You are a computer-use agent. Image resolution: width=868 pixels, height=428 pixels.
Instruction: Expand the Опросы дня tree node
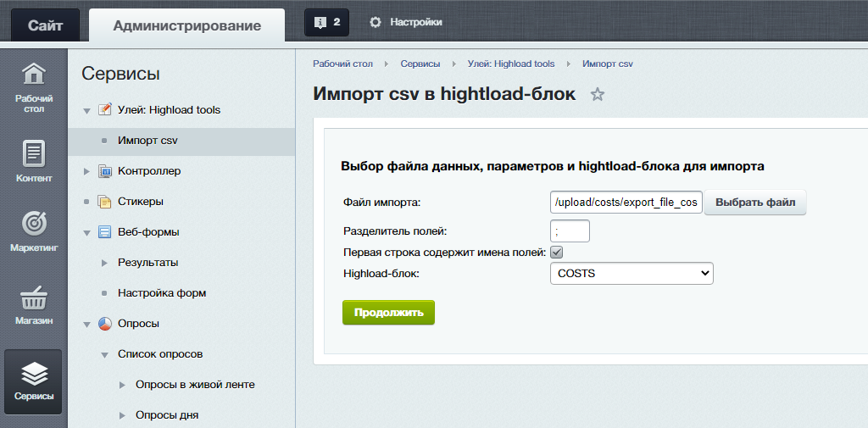[x=122, y=415]
